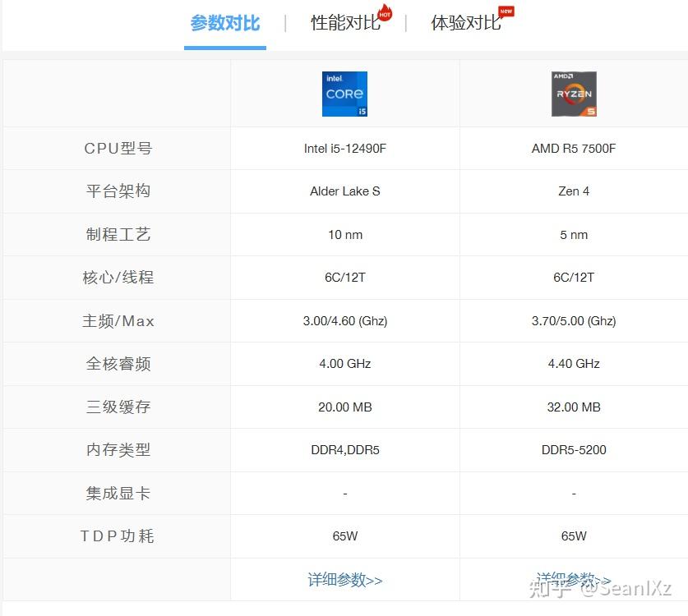Click the HOT flame badge
The height and width of the screenshot is (616, 688).
pyautogui.click(x=385, y=12)
